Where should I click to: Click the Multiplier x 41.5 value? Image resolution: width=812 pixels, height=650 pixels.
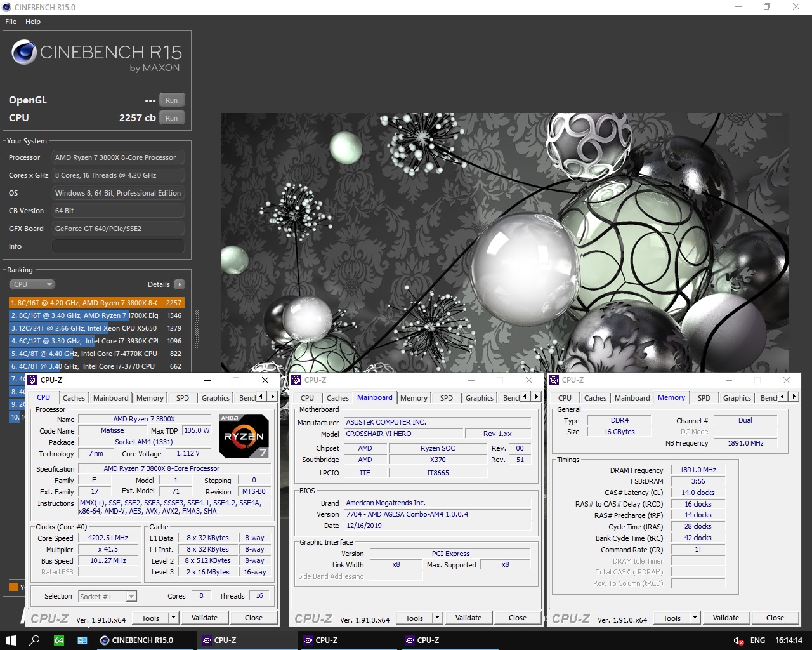pos(108,549)
